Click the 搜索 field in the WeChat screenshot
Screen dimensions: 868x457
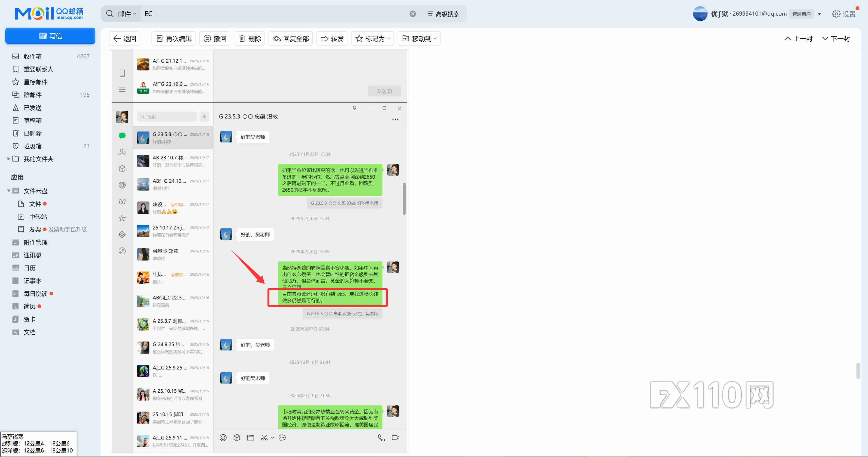(167, 117)
